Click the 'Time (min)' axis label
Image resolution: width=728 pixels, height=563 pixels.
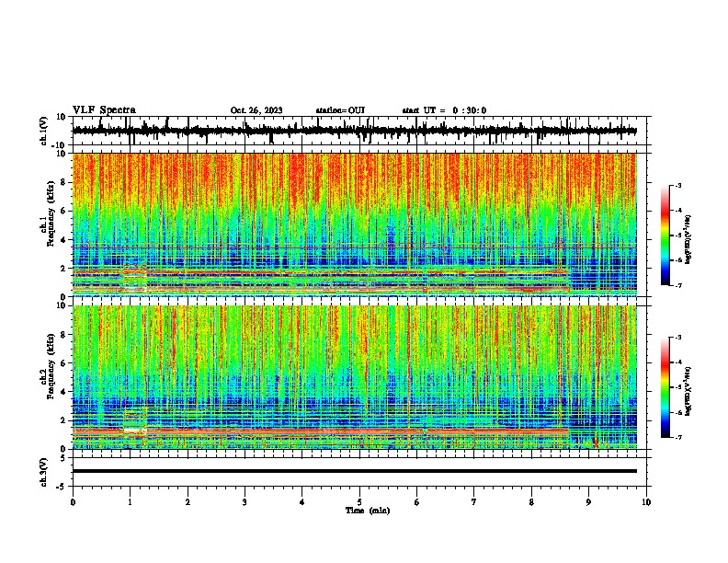[x=368, y=511]
